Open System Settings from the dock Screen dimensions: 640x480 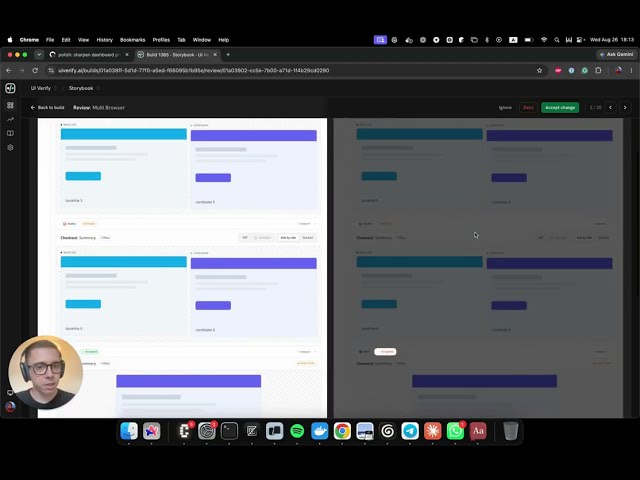[x=207, y=431]
